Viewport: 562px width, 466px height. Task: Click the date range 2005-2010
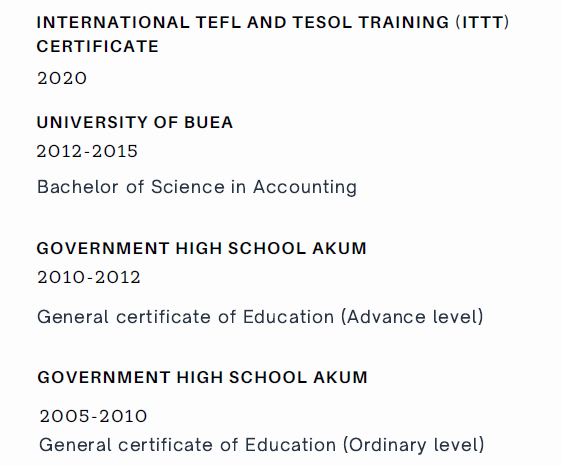(93, 416)
